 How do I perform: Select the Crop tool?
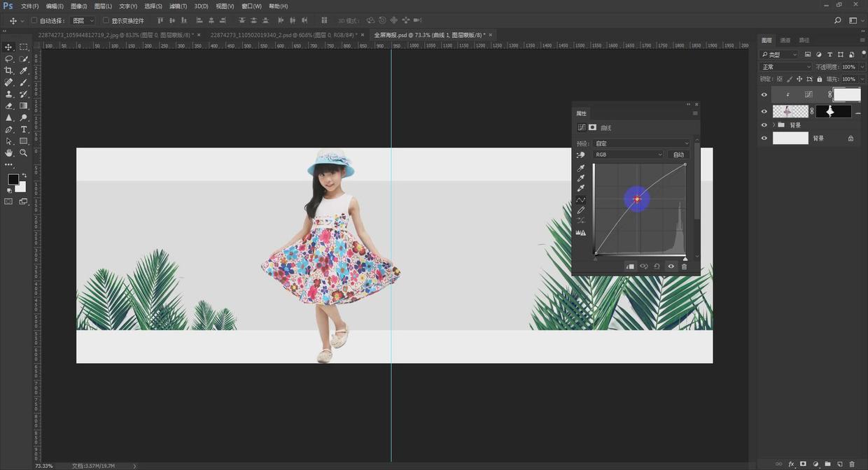pyautogui.click(x=9, y=71)
